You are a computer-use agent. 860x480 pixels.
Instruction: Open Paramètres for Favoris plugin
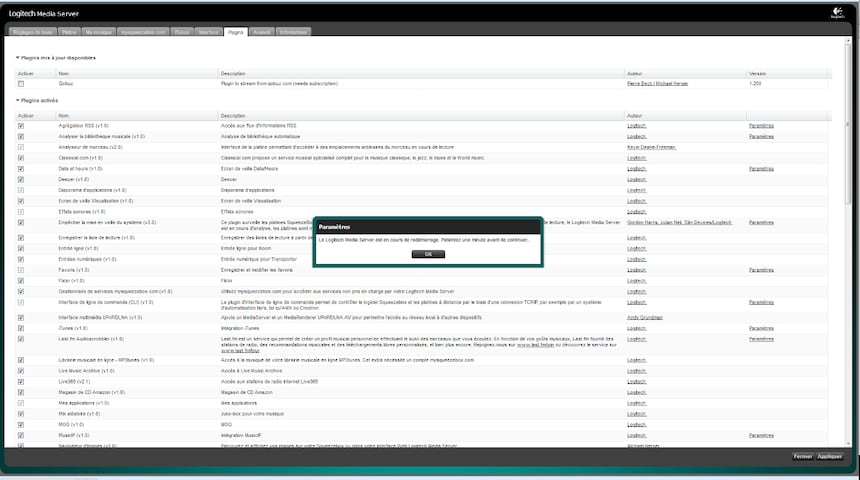(761, 270)
